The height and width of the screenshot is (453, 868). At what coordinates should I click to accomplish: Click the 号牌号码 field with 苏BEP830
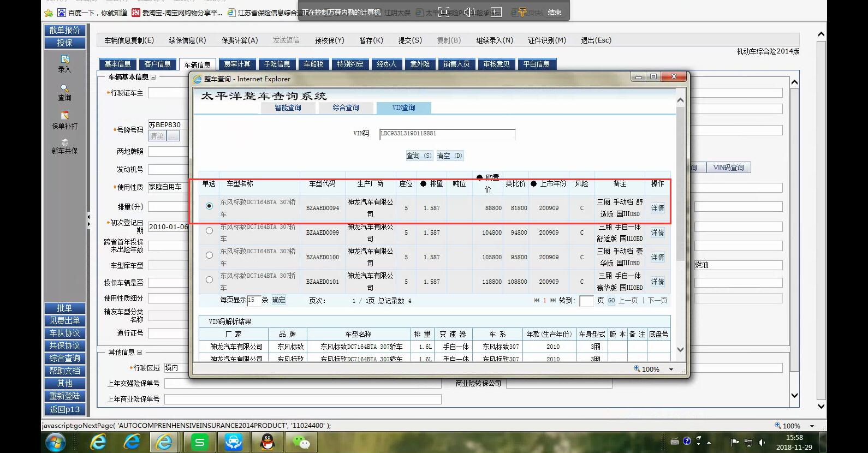point(168,125)
